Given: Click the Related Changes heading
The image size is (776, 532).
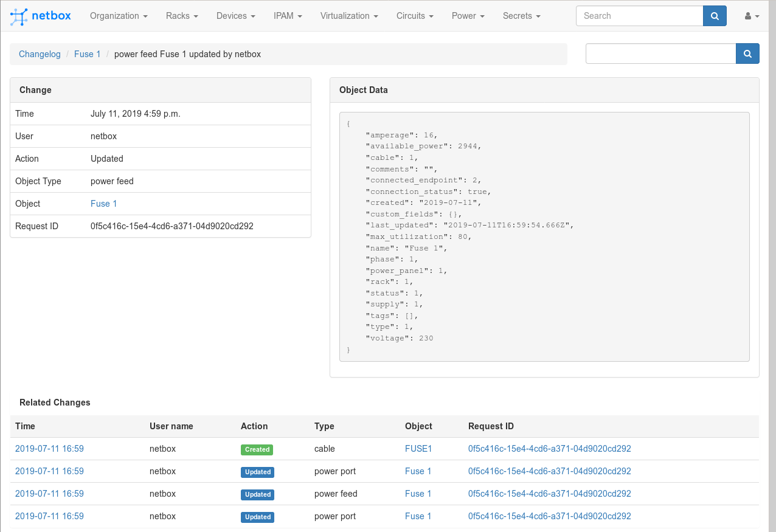Looking at the screenshot, I should [55, 402].
